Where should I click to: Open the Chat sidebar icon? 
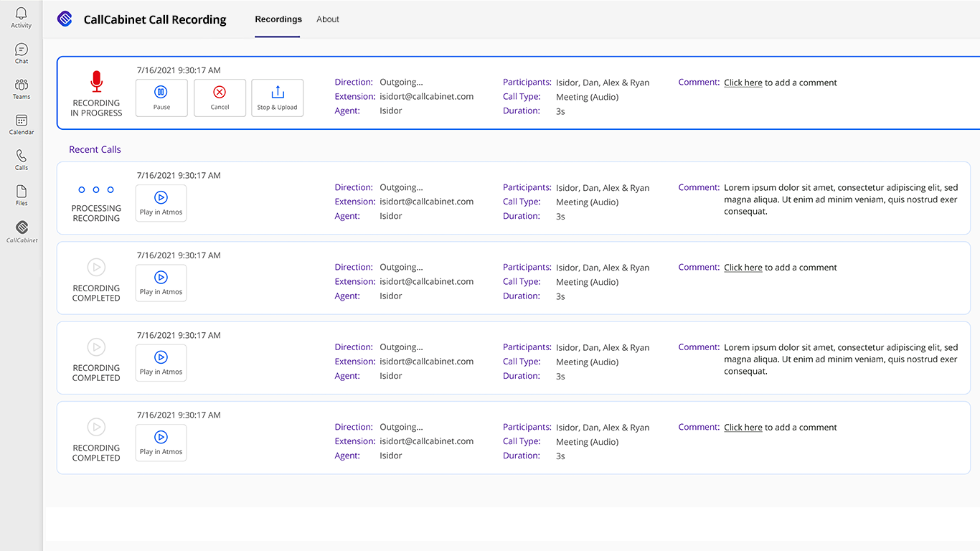[22, 53]
